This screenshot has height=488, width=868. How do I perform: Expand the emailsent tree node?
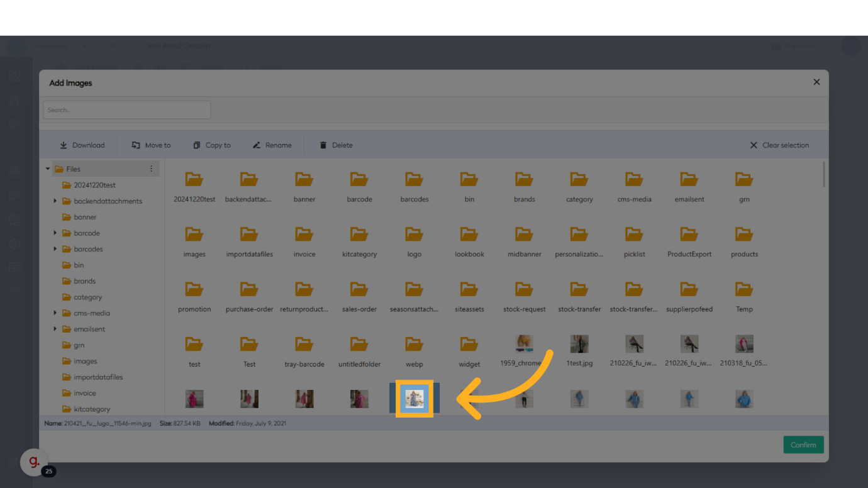(x=55, y=329)
